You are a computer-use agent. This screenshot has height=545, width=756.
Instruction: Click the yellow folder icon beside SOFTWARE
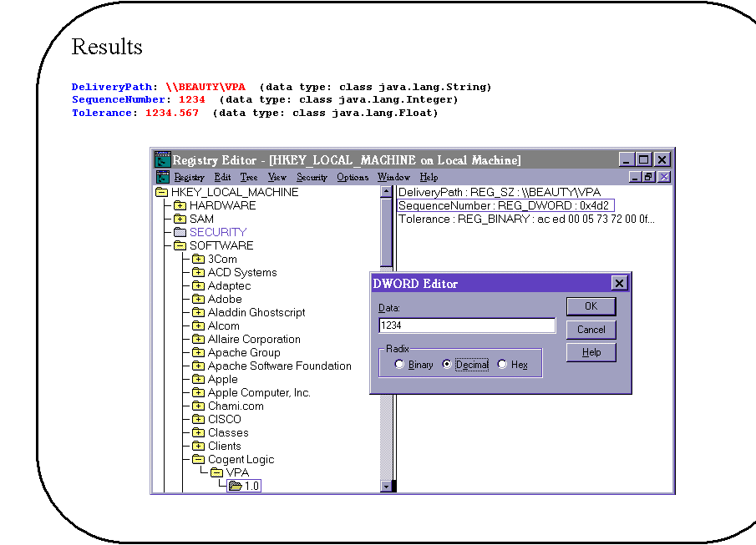tap(180, 245)
